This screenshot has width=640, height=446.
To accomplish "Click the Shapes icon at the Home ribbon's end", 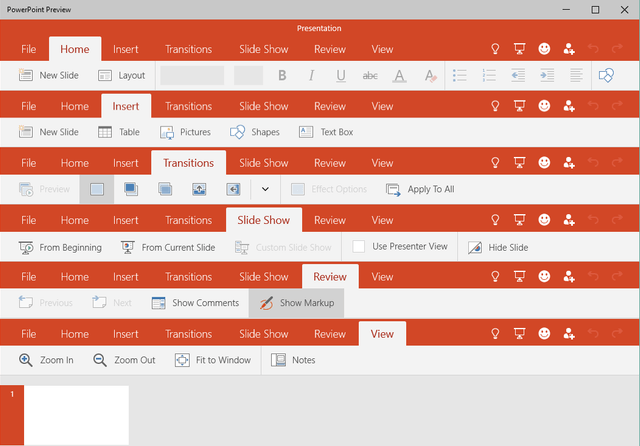I will coord(606,75).
